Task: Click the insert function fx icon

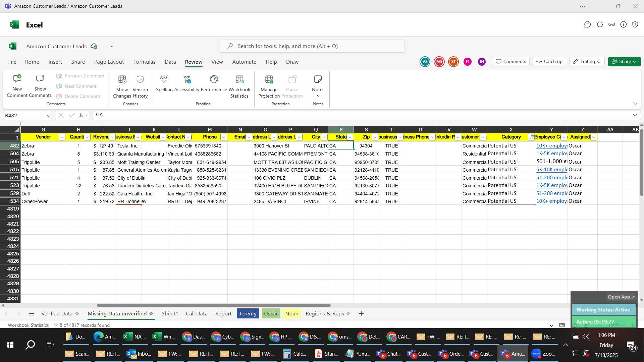Action: click(81, 115)
